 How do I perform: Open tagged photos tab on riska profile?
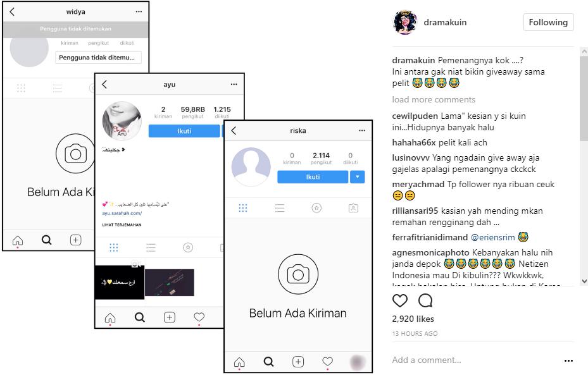point(353,208)
